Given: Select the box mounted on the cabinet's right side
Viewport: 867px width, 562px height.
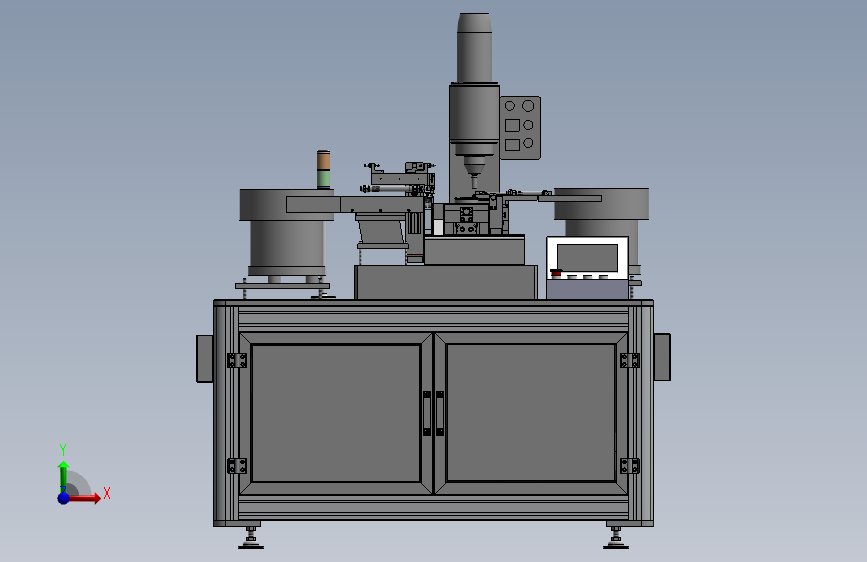Looking at the screenshot, I should (662, 357).
